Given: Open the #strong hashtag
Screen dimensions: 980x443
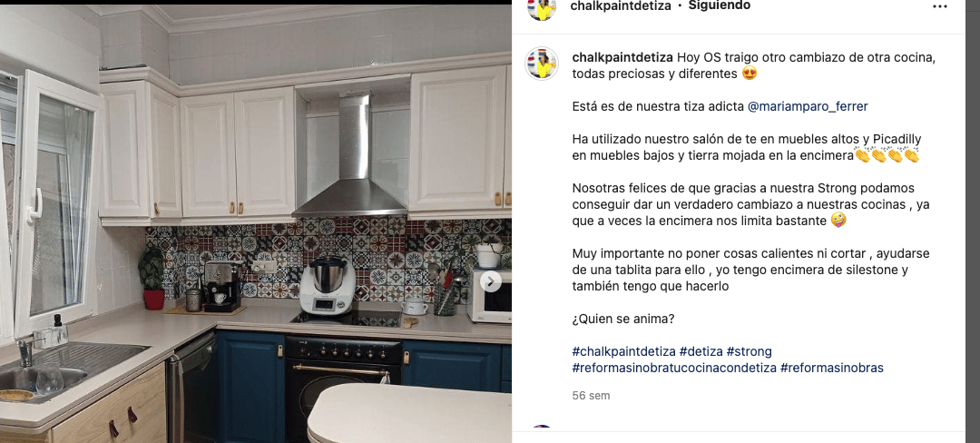Looking at the screenshot, I should pos(749,351).
